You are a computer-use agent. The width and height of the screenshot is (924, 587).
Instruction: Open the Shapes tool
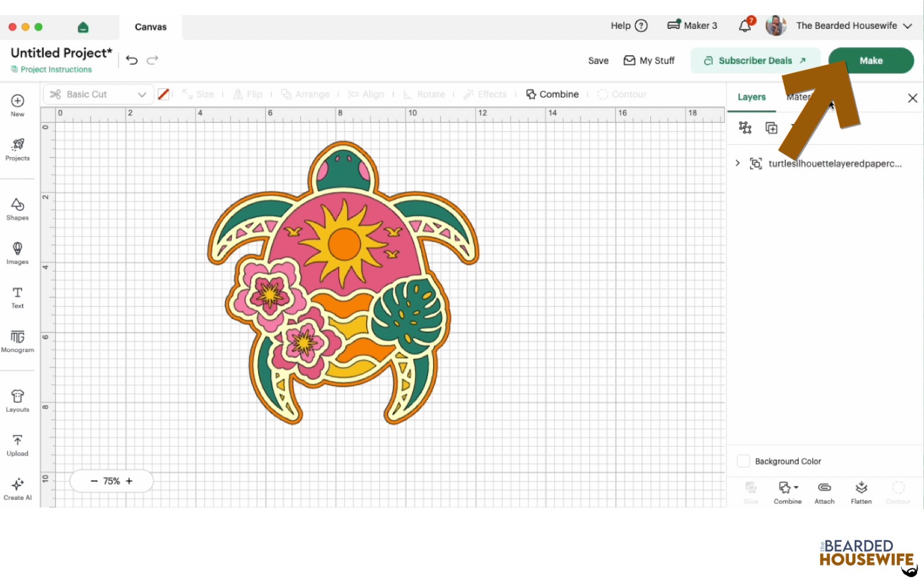[x=17, y=209]
